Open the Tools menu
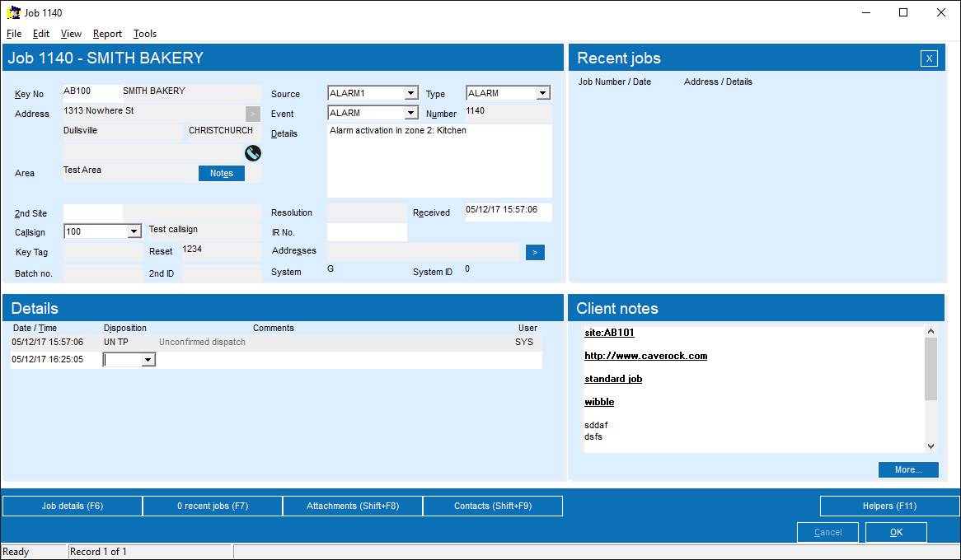This screenshot has width=961, height=560. pyautogui.click(x=145, y=34)
